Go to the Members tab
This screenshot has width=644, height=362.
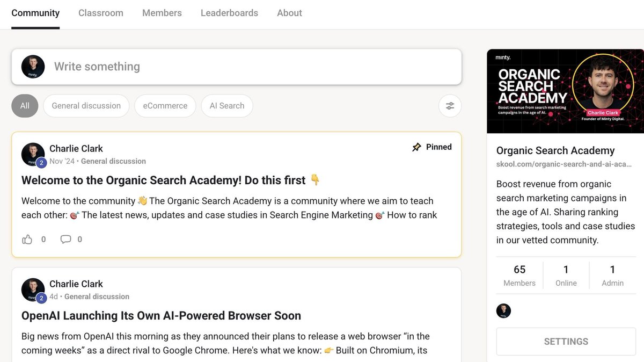click(162, 13)
